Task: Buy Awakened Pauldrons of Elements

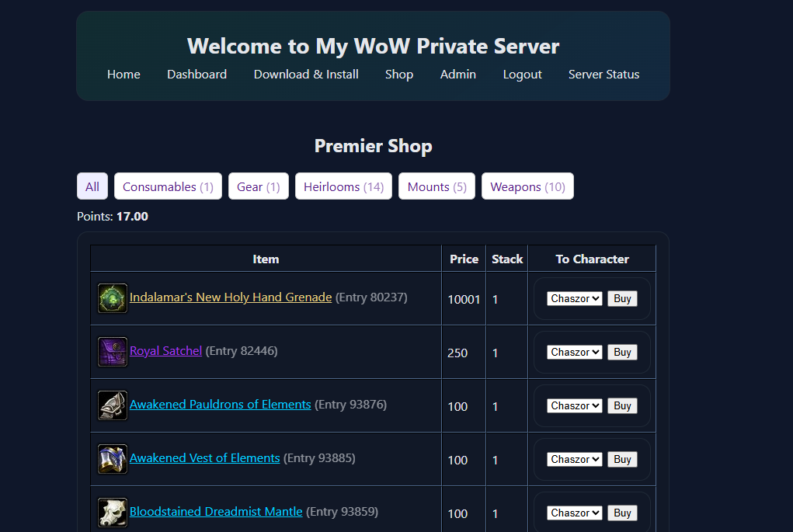Action: [x=622, y=405]
